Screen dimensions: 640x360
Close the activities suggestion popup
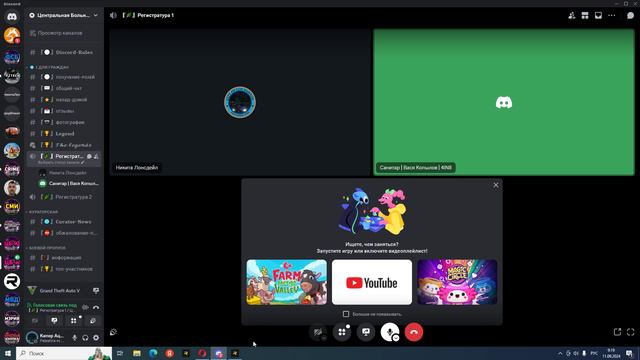pos(496,185)
